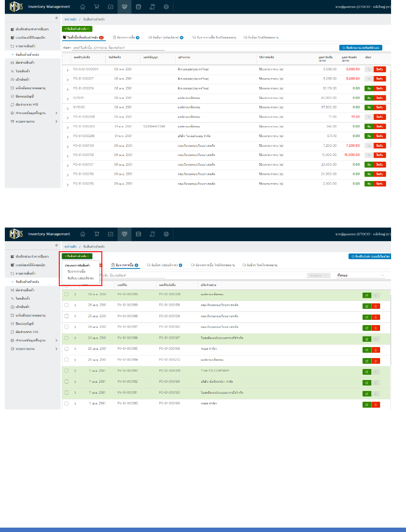The width and height of the screenshot is (406, 532).
Task: Open the shopping cart icon in upper navbar
Action: coord(97,7)
